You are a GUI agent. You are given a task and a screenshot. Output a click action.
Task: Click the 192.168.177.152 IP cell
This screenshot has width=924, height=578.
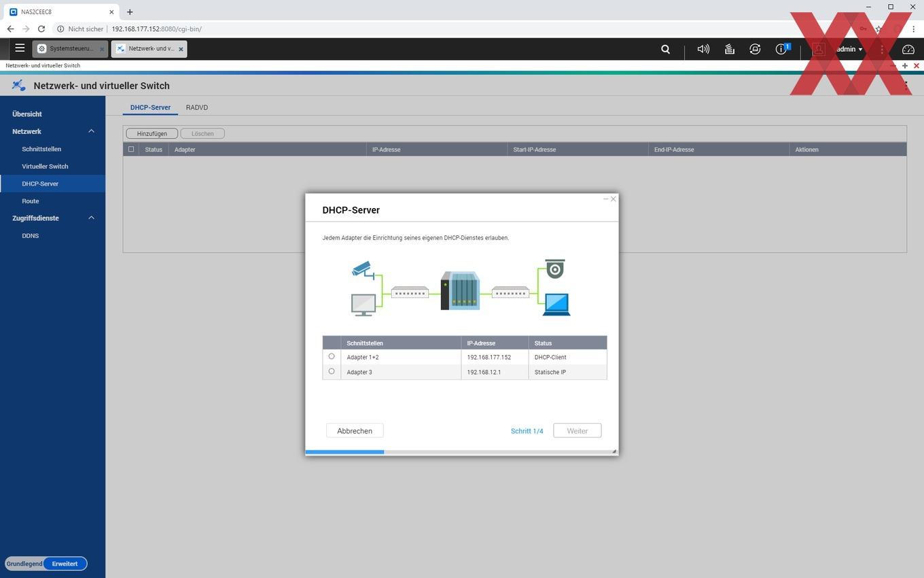[x=495, y=357]
